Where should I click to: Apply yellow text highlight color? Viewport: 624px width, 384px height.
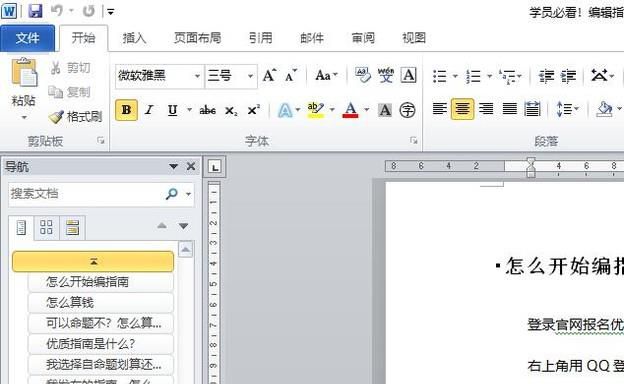(316, 110)
